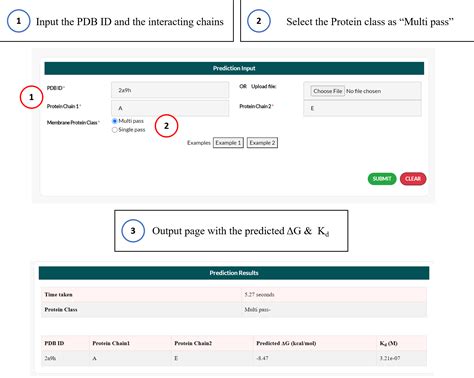Click the Choose File button
The image size is (474, 378).
click(x=328, y=91)
